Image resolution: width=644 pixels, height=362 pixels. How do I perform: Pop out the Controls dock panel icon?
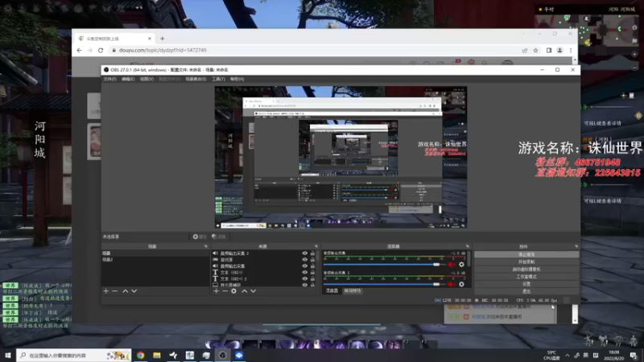click(x=576, y=246)
